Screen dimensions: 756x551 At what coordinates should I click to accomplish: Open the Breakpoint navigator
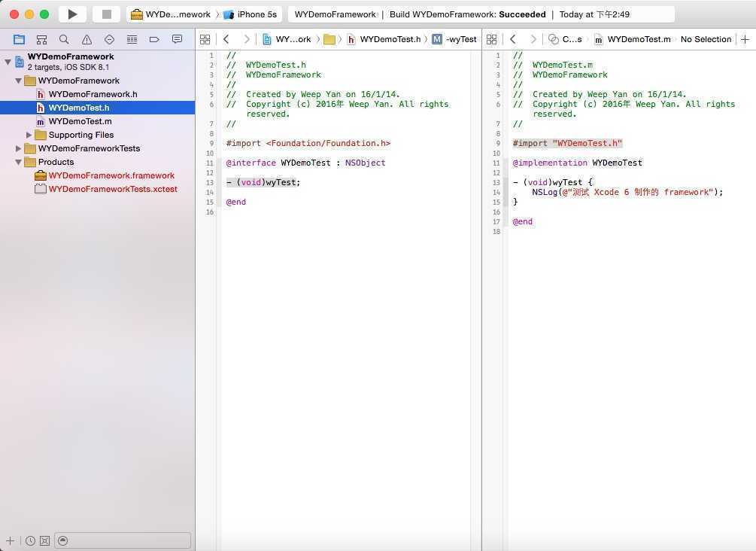[154, 40]
